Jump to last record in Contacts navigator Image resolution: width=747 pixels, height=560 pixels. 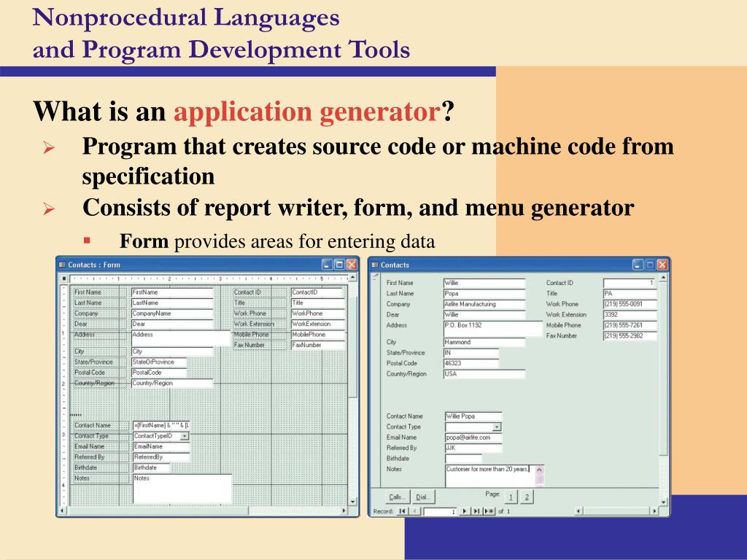pyautogui.click(x=476, y=511)
